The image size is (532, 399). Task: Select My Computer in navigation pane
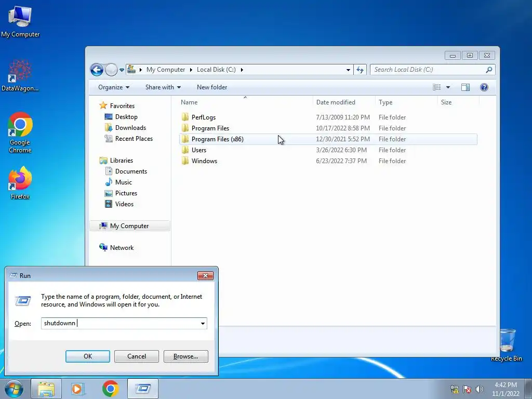[x=129, y=226]
